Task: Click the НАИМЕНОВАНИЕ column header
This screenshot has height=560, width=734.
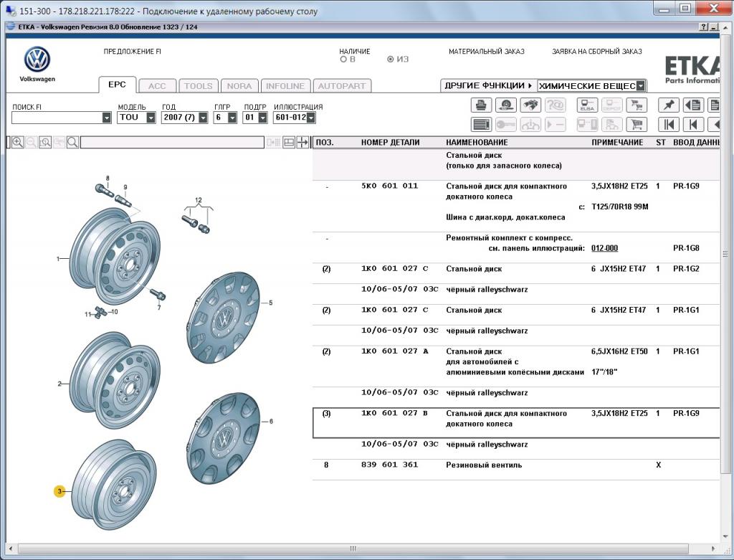Action: click(x=477, y=143)
